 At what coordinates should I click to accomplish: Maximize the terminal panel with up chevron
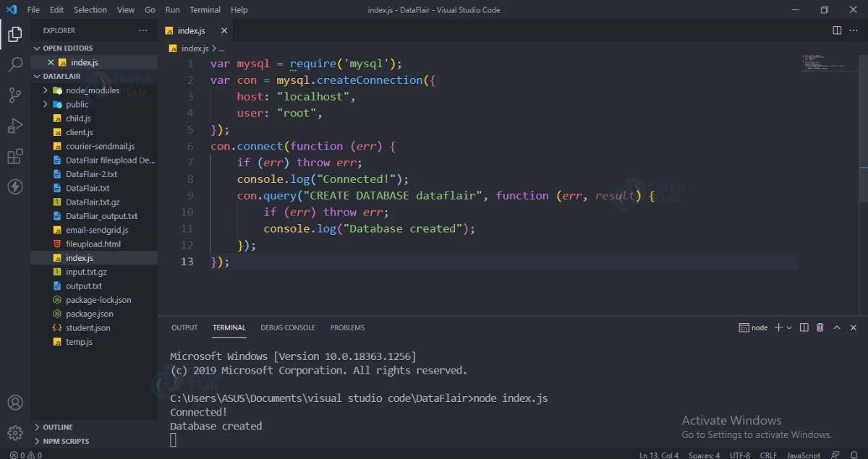click(837, 327)
